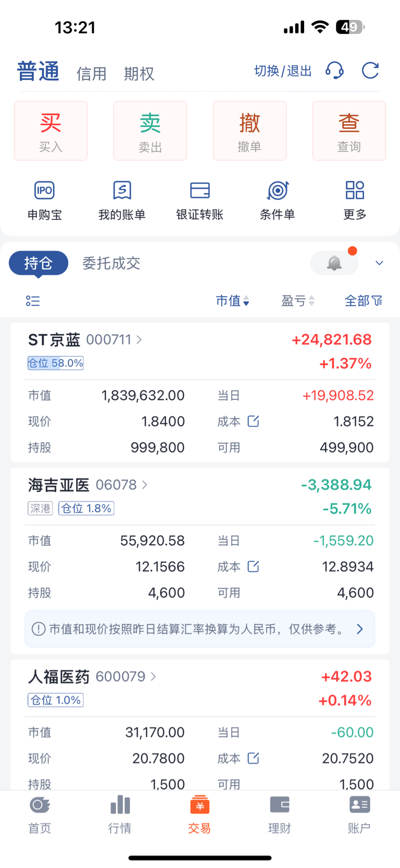Switch to the 委托成交 tab
Viewport: 400px width, 868px height.
111,263
